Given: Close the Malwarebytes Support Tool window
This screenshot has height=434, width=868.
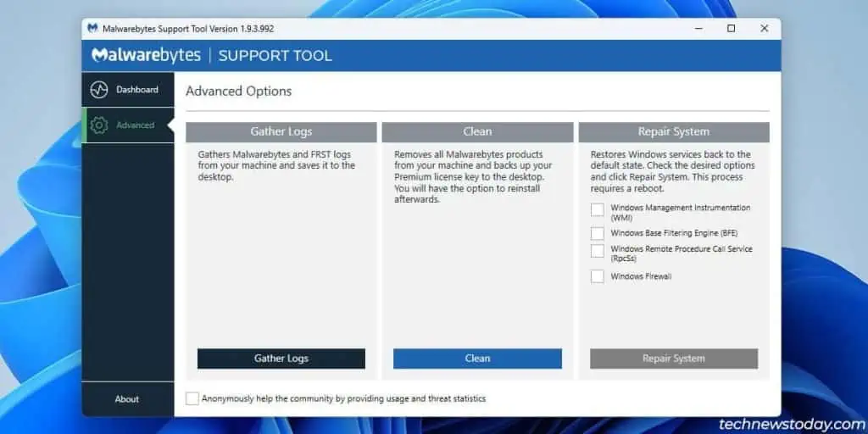Looking at the screenshot, I should (x=765, y=29).
